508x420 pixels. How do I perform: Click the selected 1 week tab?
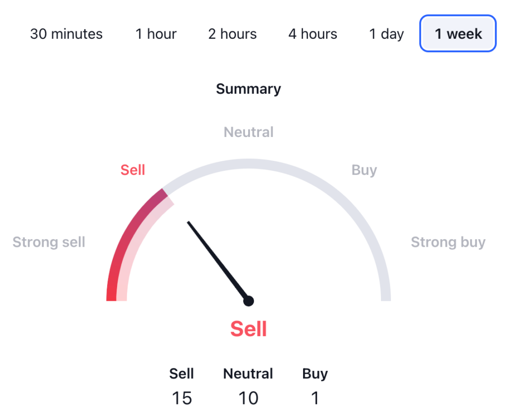[458, 34]
